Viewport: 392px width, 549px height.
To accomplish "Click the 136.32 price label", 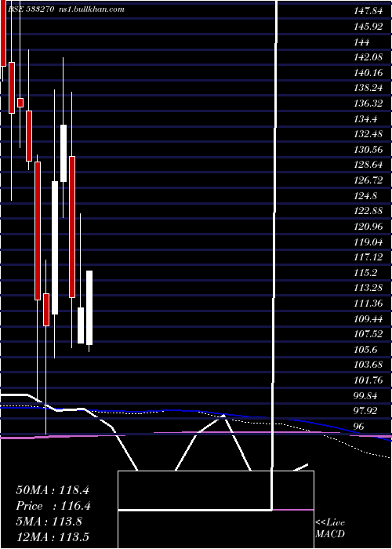I will click(x=368, y=104).
